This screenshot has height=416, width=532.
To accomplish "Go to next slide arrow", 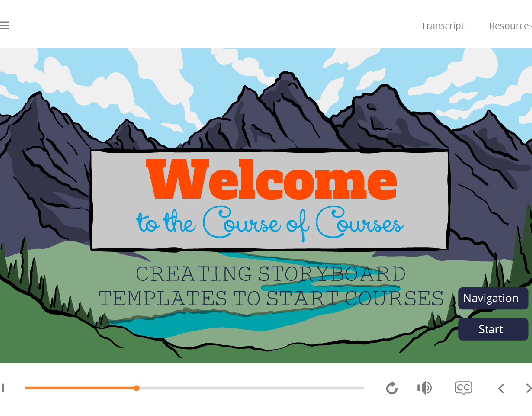I will [x=528, y=388].
